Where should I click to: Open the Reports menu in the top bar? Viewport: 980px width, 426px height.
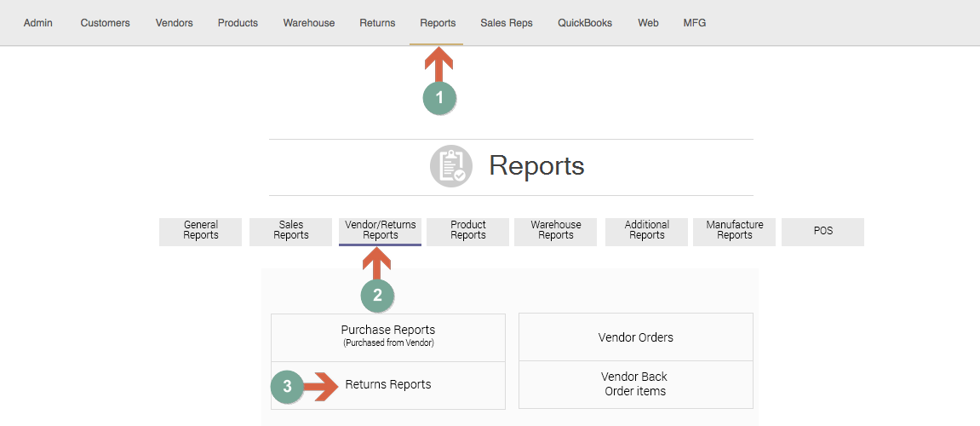[438, 23]
